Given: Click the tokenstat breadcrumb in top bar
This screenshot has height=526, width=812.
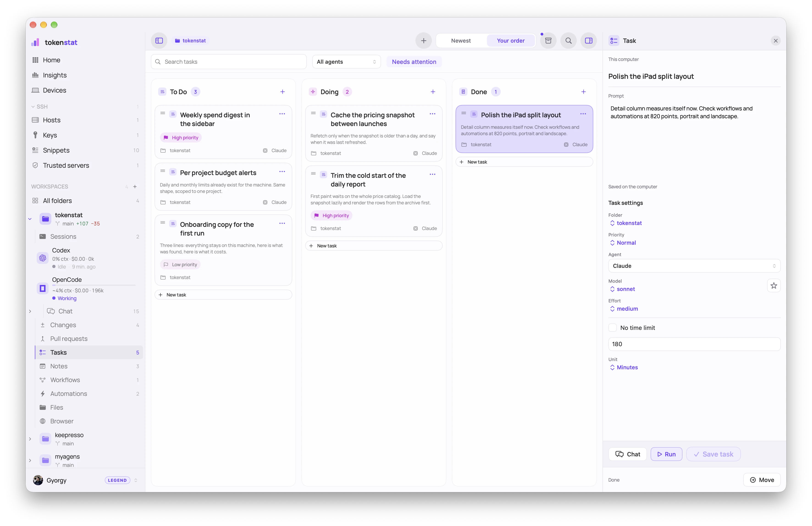Looking at the screenshot, I should tap(190, 41).
